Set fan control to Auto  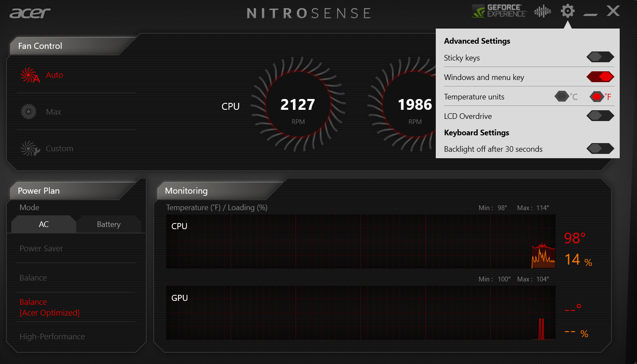tap(55, 75)
